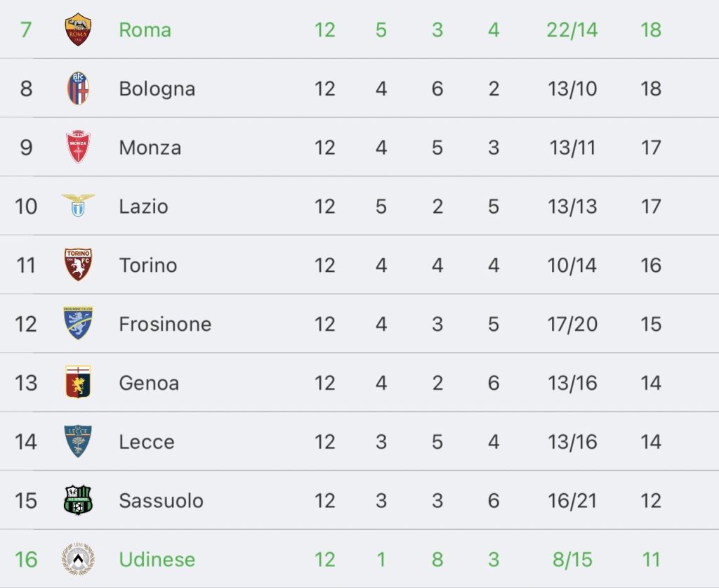This screenshot has height=588, width=719.
Task: Tap the Torino bull crest
Action: point(78,265)
